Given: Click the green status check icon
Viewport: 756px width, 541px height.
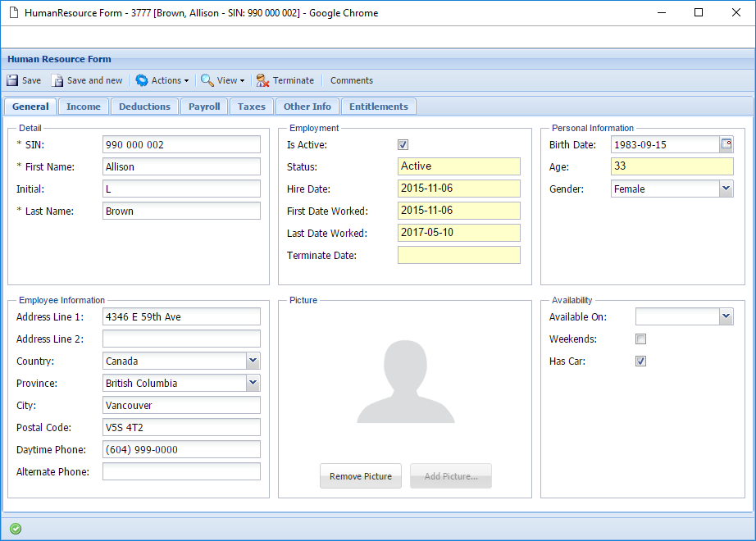Looking at the screenshot, I should 16,529.
